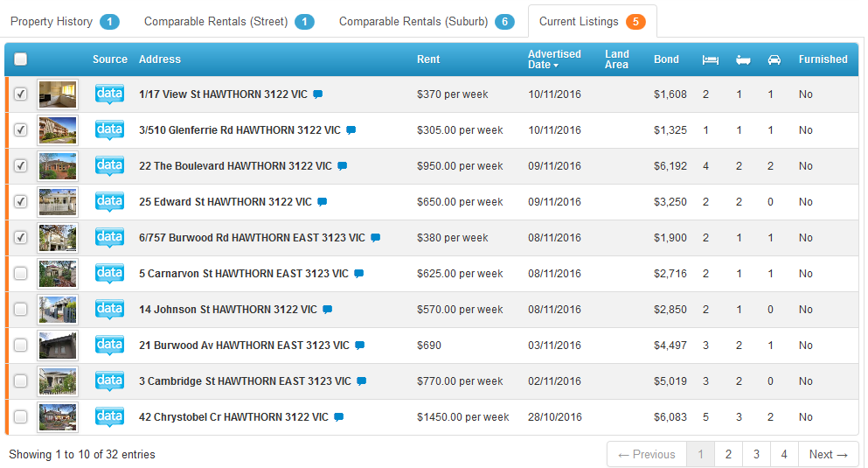The width and height of the screenshot is (868, 468).
Task: Sort the table by the Address header
Action: click(x=160, y=59)
